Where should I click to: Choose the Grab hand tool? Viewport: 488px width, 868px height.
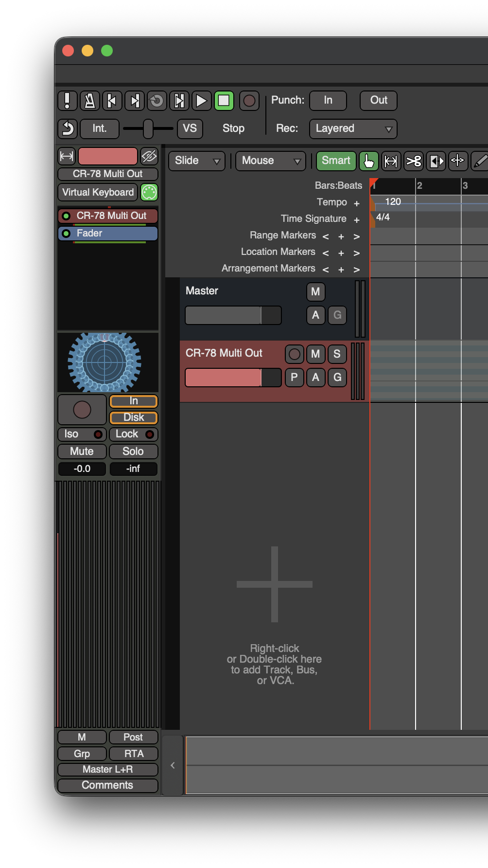(368, 161)
